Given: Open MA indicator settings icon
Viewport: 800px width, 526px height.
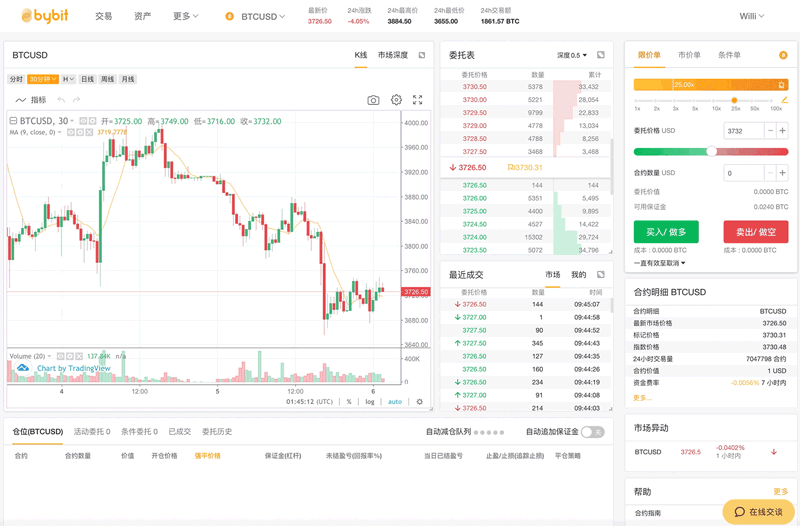Looking at the screenshot, I should 80,133.
